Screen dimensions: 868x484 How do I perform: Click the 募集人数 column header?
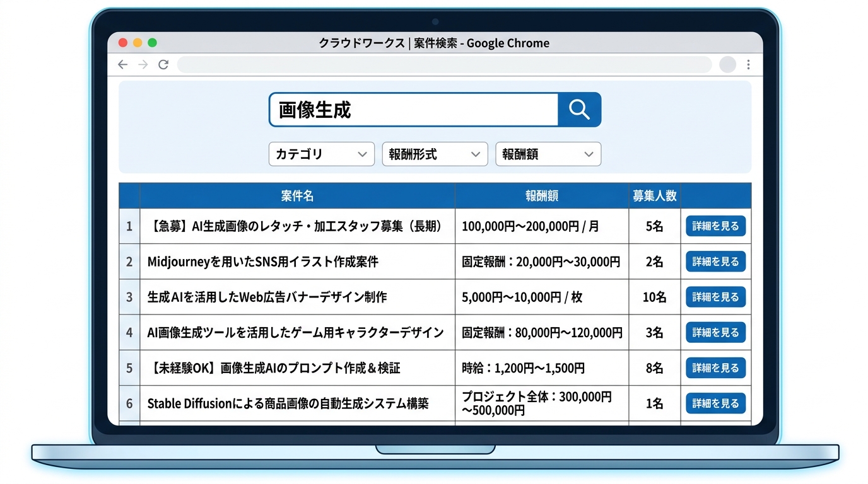tap(654, 196)
